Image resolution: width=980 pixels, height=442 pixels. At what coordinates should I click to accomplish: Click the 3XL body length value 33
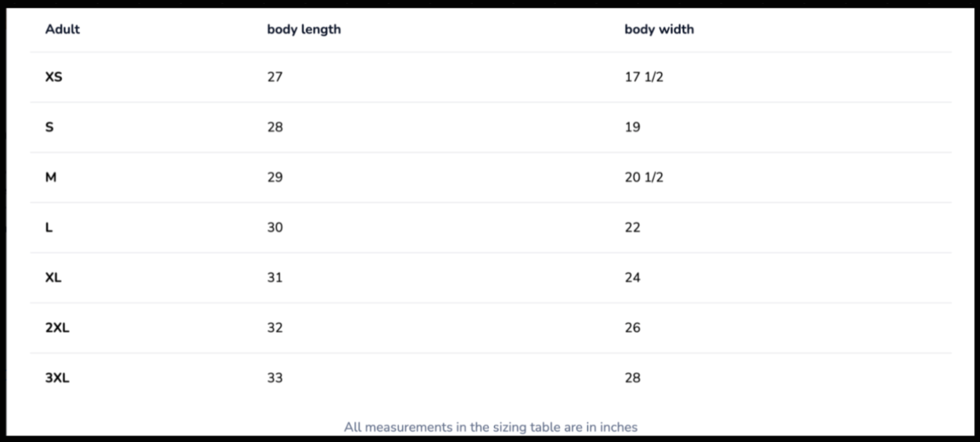[275, 378]
